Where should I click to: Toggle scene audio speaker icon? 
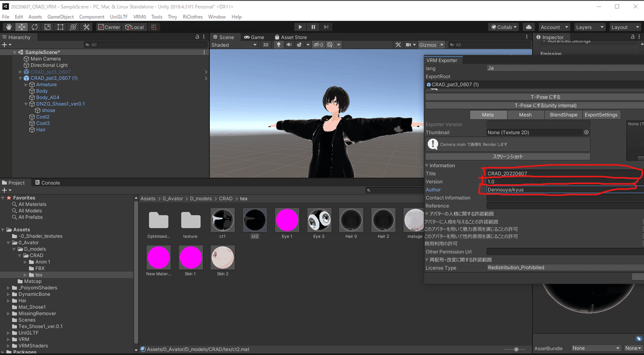pos(289,45)
